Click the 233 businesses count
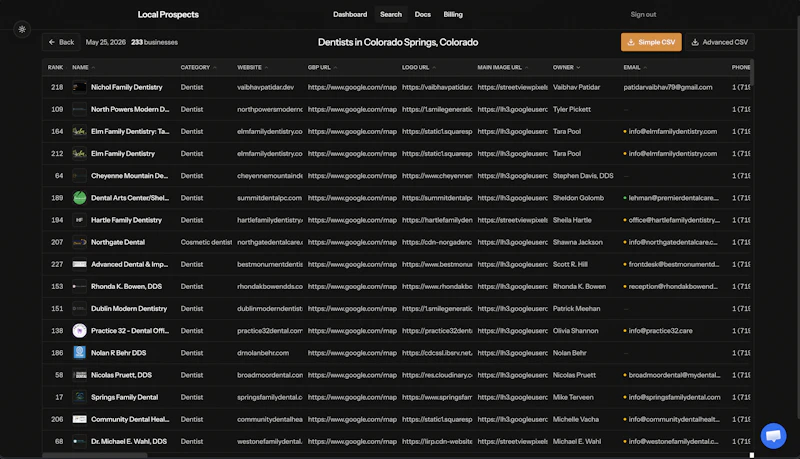This screenshot has width=800, height=459. pos(155,42)
